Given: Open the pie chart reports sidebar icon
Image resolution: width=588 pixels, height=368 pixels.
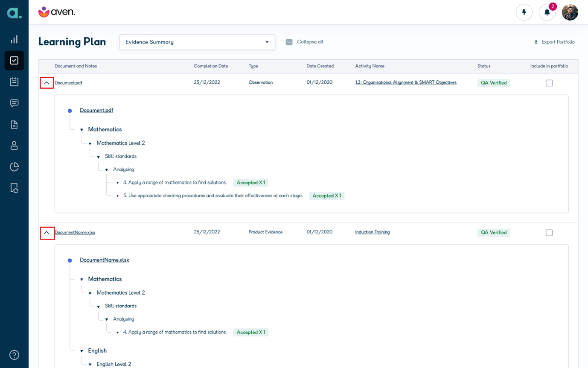Looking at the screenshot, I should [14, 166].
